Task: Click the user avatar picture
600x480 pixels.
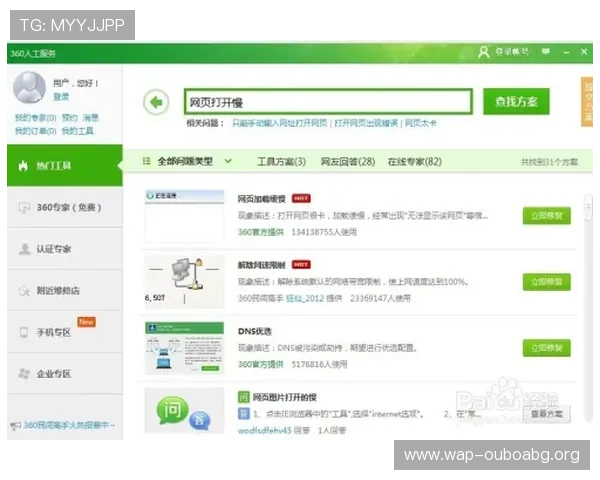Action: pyautogui.click(x=29, y=87)
